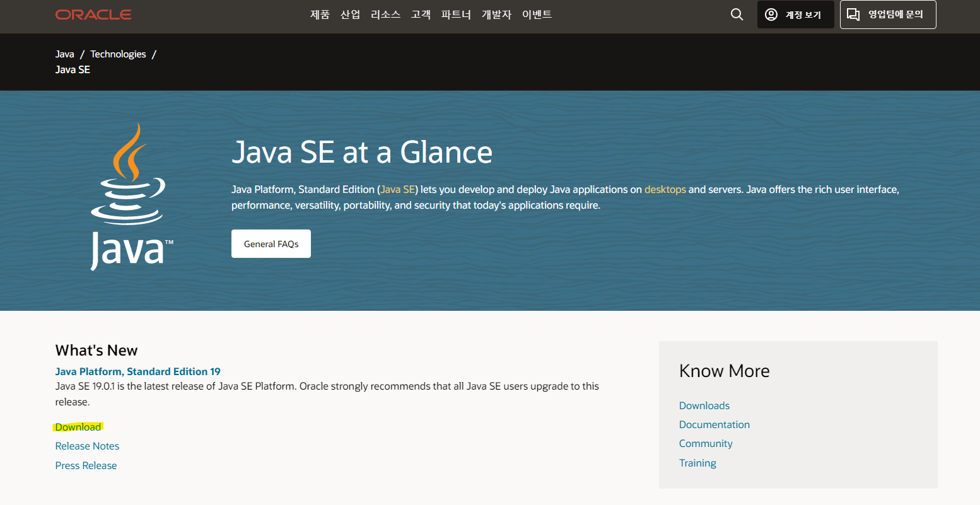The image size is (980, 505).
Task: Click the General FAQs button
Action: point(271,244)
